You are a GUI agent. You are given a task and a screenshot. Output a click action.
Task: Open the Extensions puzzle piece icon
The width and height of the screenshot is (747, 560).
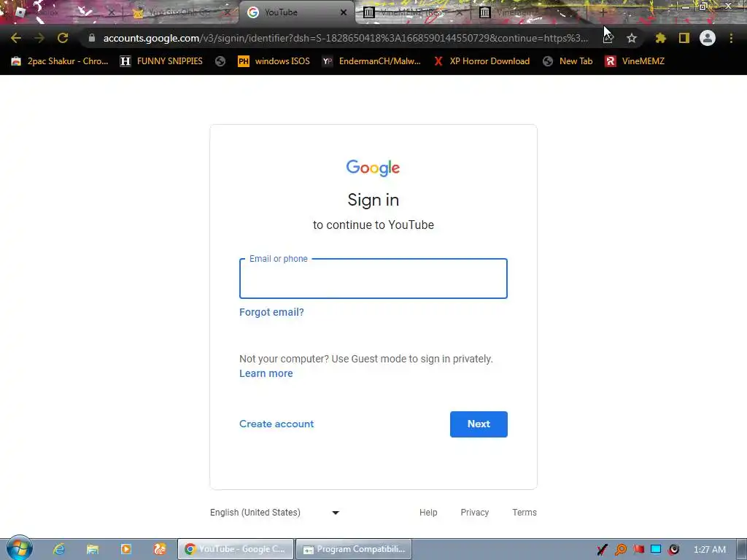pyautogui.click(x=661, y=38)
